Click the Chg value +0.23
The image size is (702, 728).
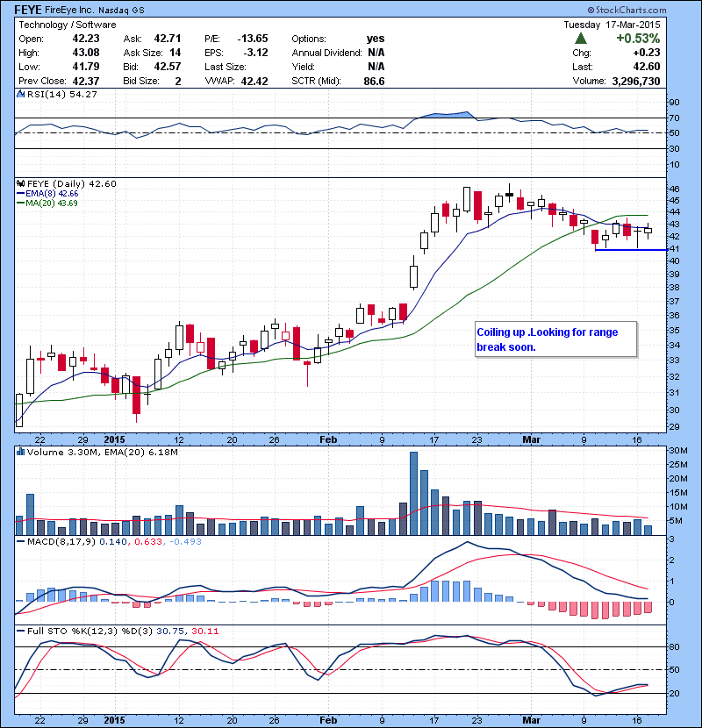[x=647, y=53]
